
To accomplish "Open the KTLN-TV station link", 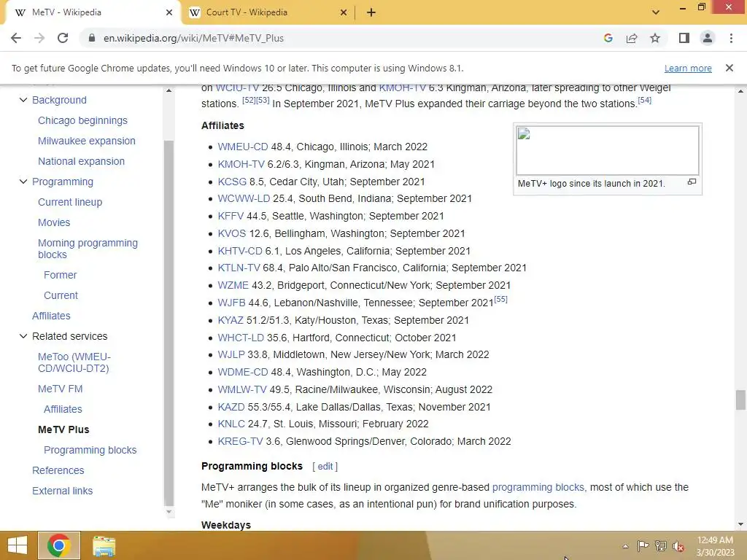I will pos(239,268).
